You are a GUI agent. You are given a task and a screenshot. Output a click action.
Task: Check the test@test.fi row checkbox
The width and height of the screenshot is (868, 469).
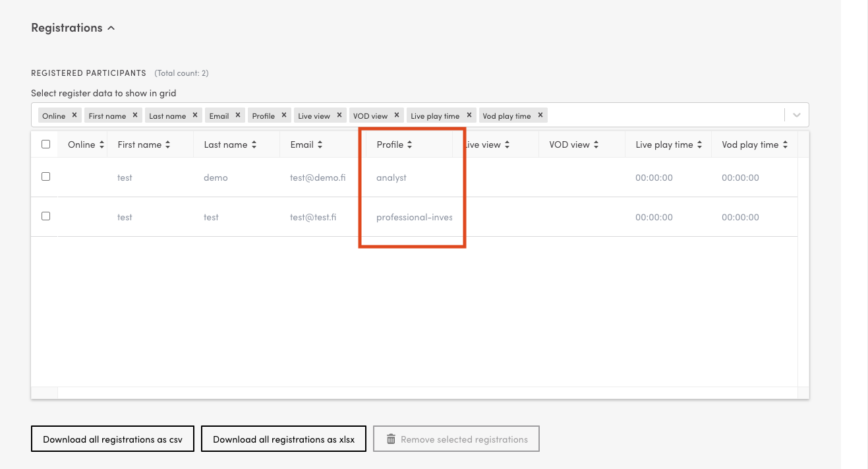[45, 216]
